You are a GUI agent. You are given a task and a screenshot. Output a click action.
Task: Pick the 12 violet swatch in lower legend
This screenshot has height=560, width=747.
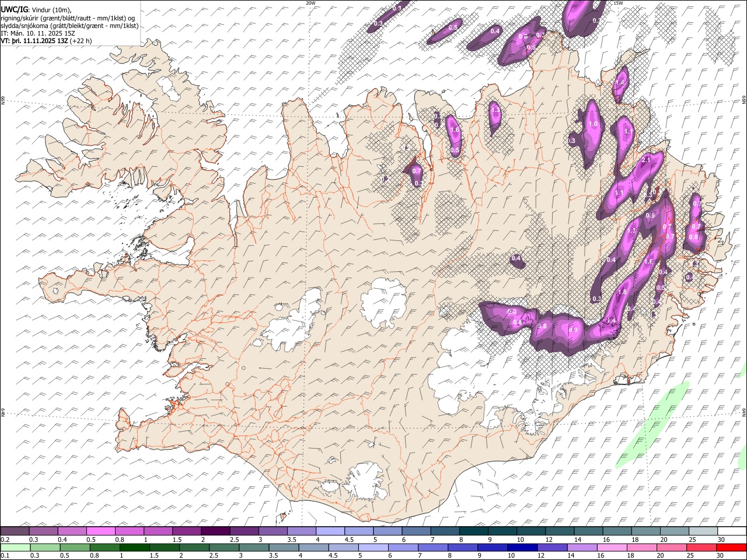click(553, 547)
